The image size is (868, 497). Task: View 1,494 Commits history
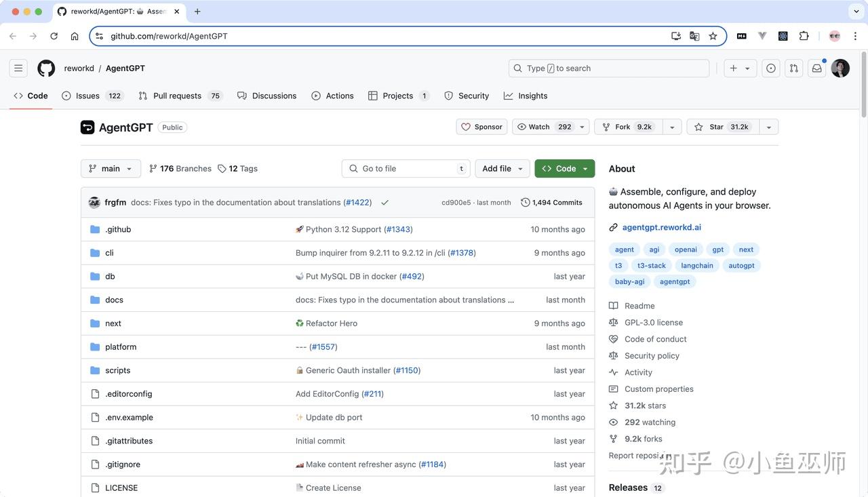tap(551, 203)
